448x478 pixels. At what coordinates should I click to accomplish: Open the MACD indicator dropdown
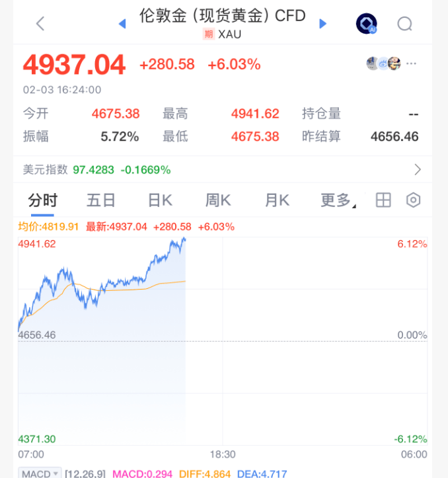(x=40, y=473)
